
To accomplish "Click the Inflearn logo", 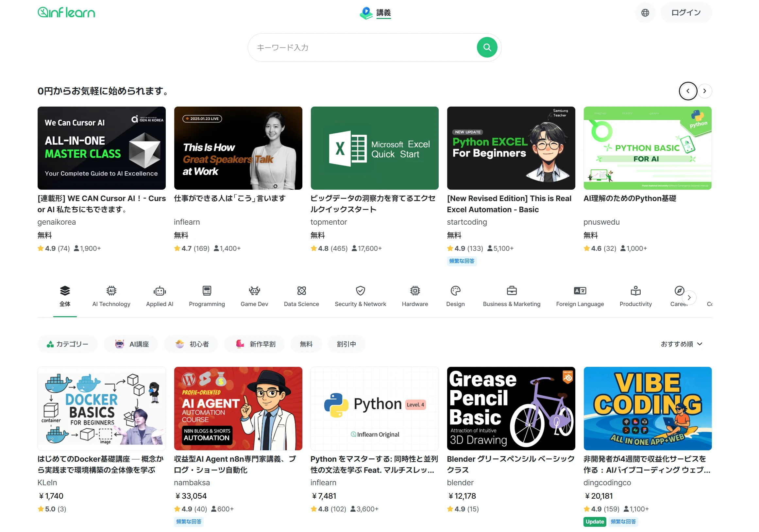I will coord(66,12).
